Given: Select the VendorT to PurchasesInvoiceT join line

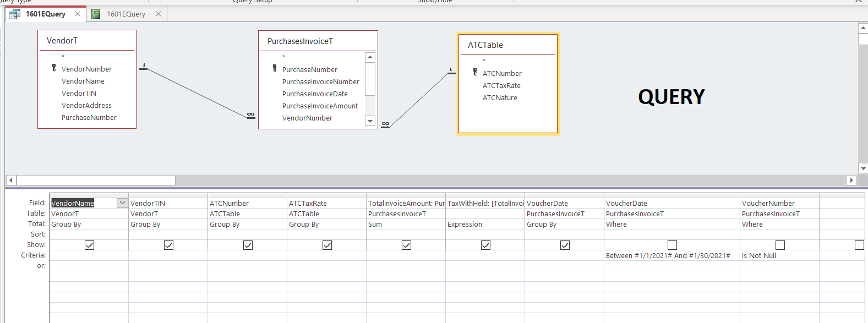Looking at the screenshot, I should coord(197,92).
